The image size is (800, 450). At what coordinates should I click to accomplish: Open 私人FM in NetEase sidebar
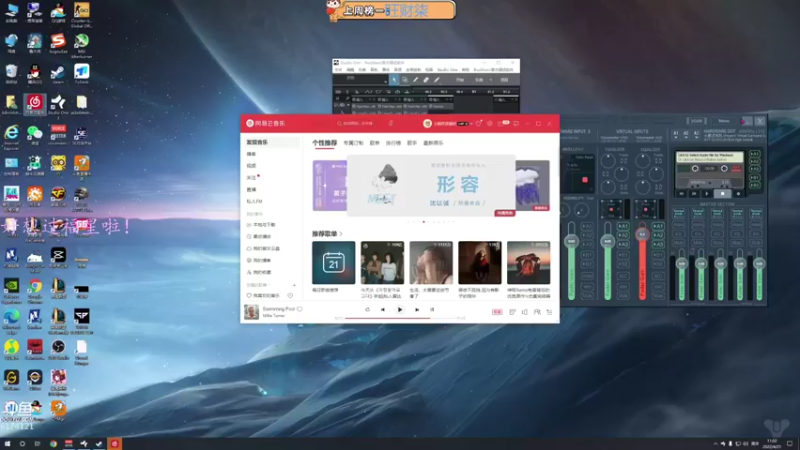[x=255, y=202]
